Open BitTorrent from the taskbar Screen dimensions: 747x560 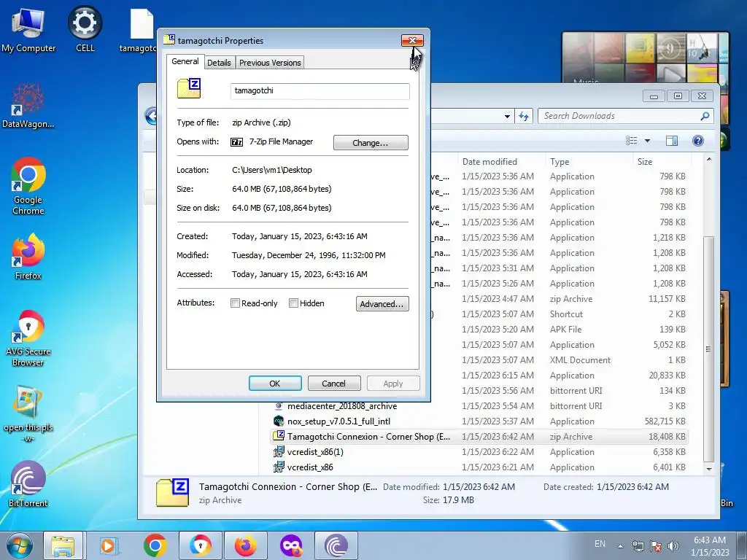point(336,545)
